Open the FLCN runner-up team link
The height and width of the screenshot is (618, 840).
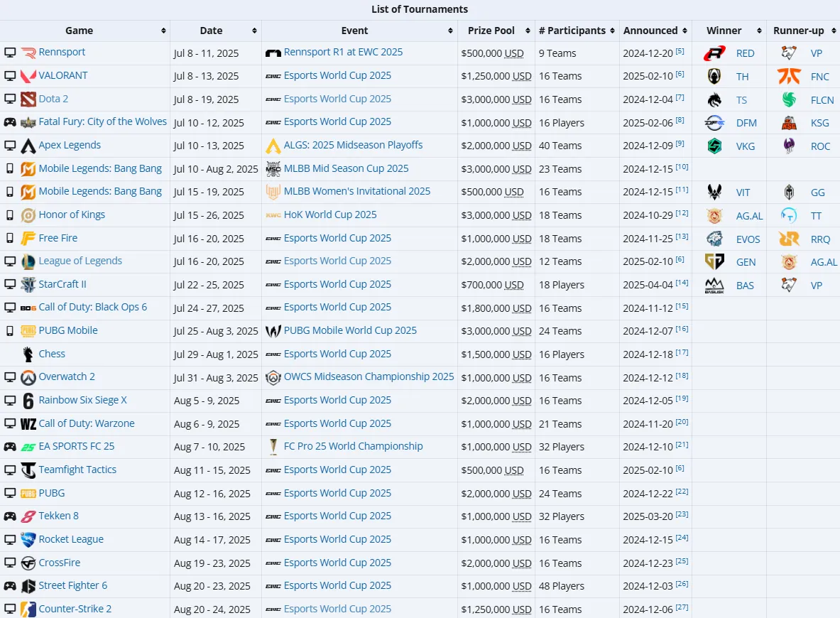[822, 100]
